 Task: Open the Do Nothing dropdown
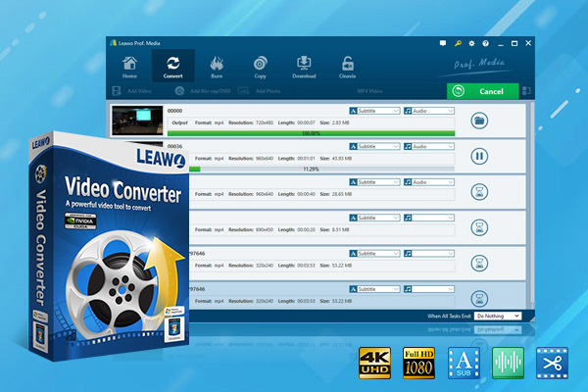[x=498, y=316]
